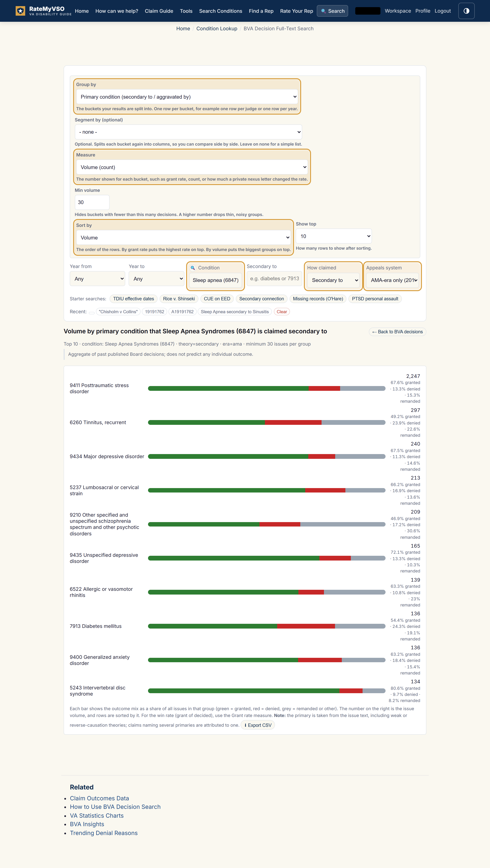Screen dimensions: 490x868
Task: Click 9411 Posttraumatic stress disorder label
Action: (99, 389)
